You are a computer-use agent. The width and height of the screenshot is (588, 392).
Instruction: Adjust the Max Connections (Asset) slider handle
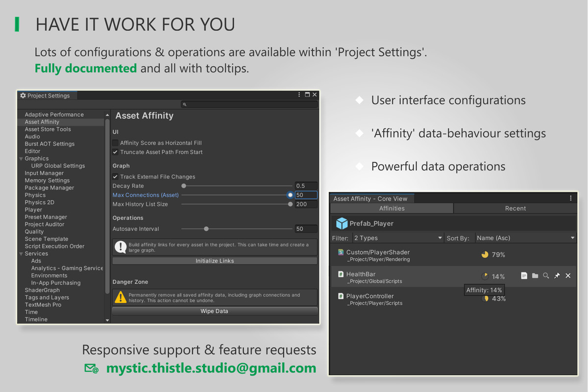point(290,195)
